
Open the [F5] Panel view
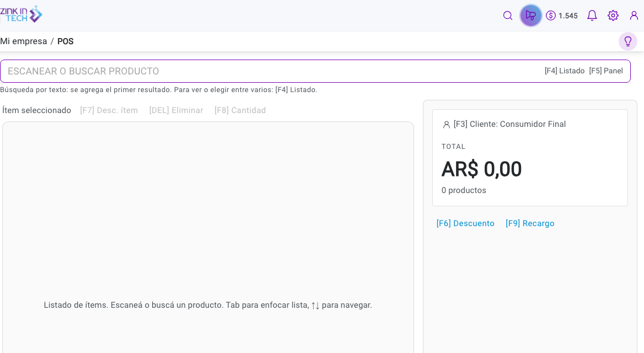click(606, 71)
